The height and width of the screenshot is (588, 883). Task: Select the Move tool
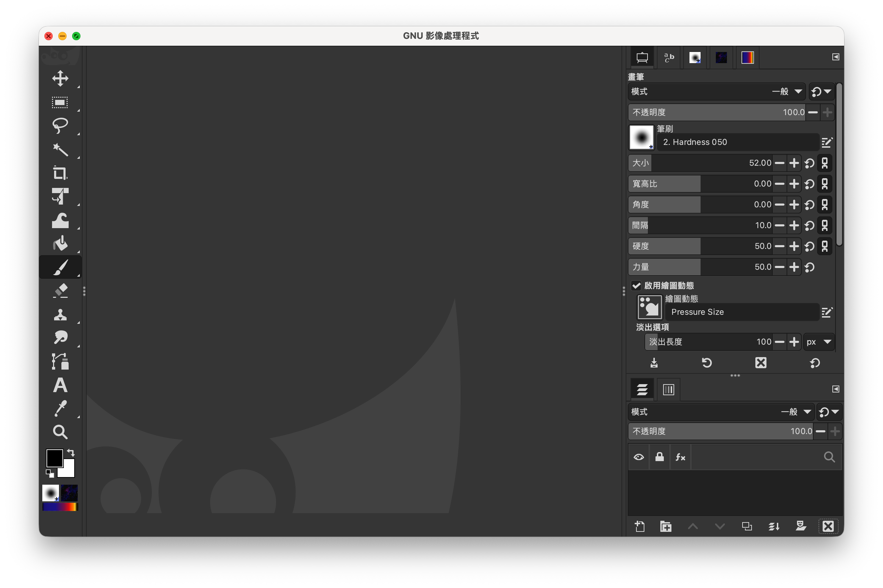pyautogui.click(x=60, y=78)
